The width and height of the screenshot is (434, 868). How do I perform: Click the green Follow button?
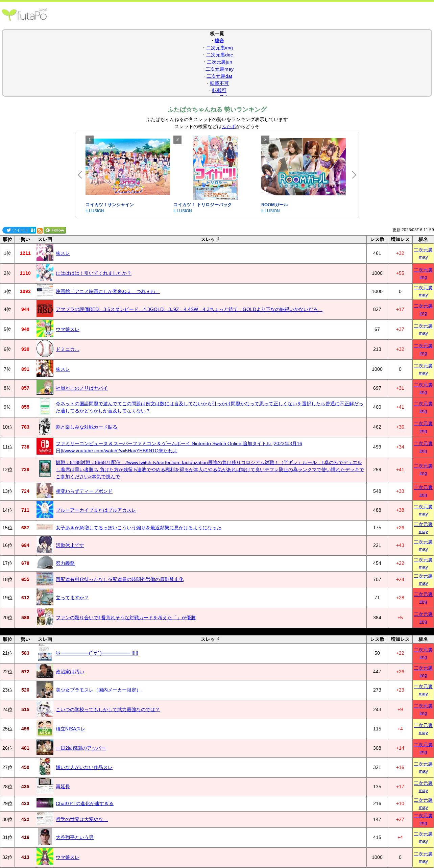tap(55, 230)
